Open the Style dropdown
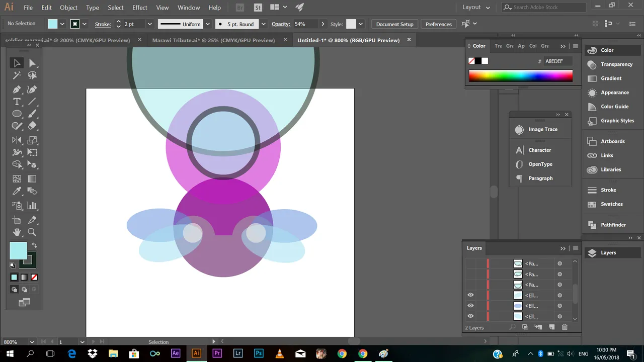 coord(360,24)
